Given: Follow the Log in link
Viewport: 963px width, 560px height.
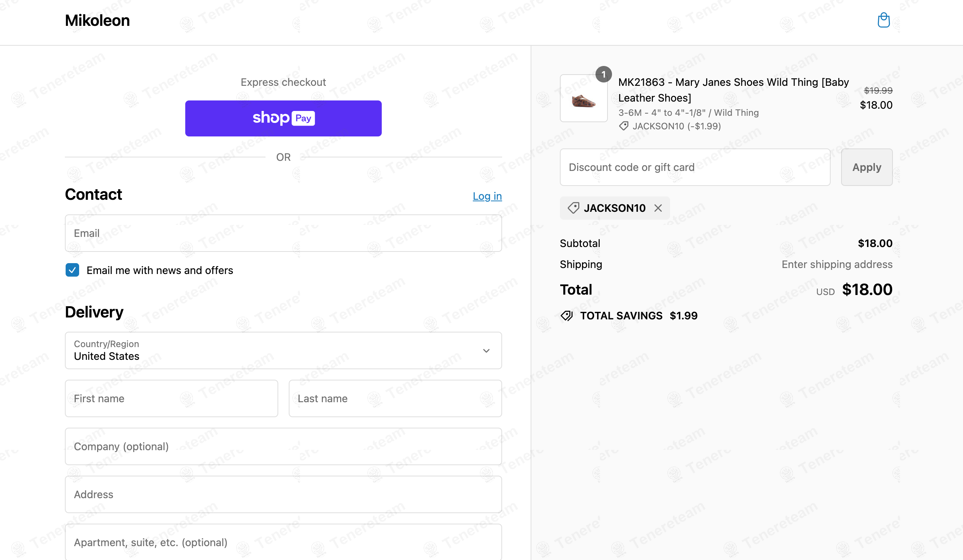Looking at the screenshot, I should pos(487,196).
